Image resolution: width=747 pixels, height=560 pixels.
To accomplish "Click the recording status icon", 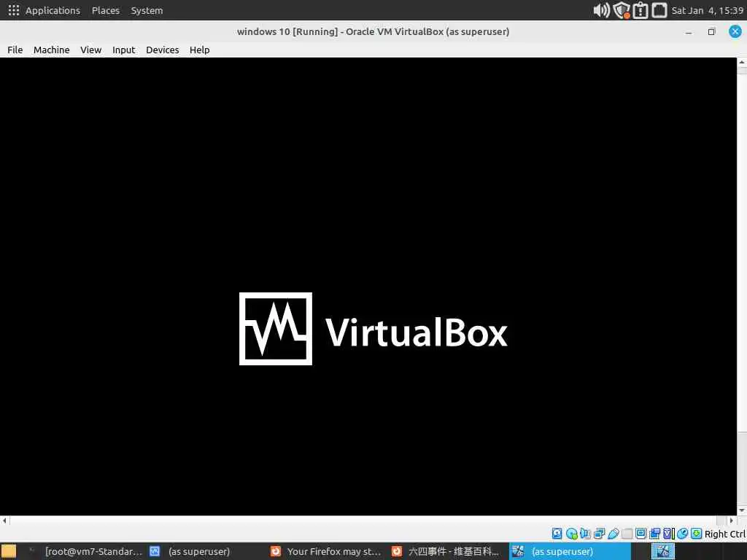I will [x=654, y=533].
